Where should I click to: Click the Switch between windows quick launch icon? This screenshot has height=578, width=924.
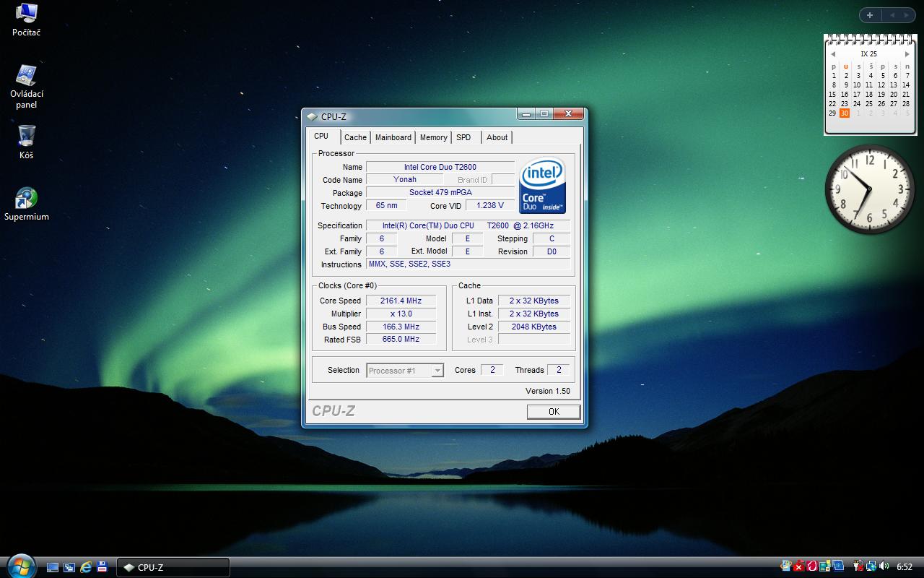(69, 567)
